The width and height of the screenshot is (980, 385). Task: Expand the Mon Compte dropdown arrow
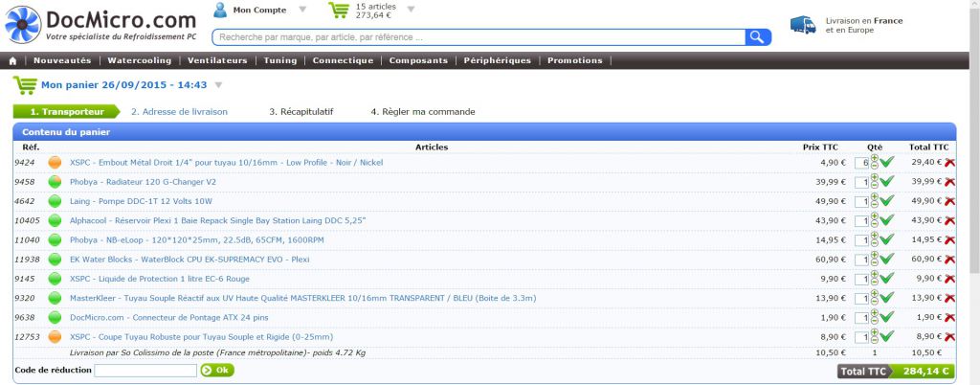(x=302, y=10)
